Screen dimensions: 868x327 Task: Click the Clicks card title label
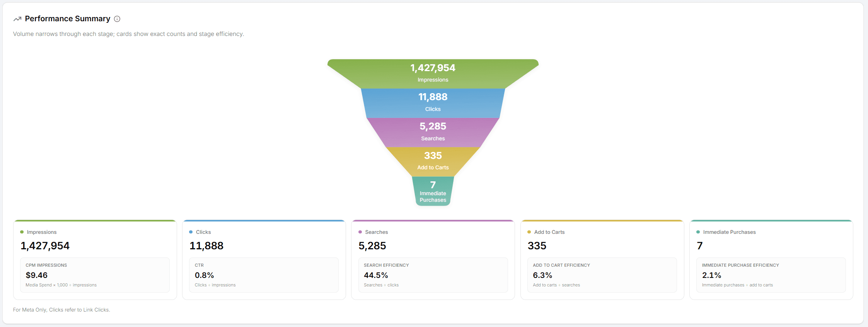pos(203,232)
